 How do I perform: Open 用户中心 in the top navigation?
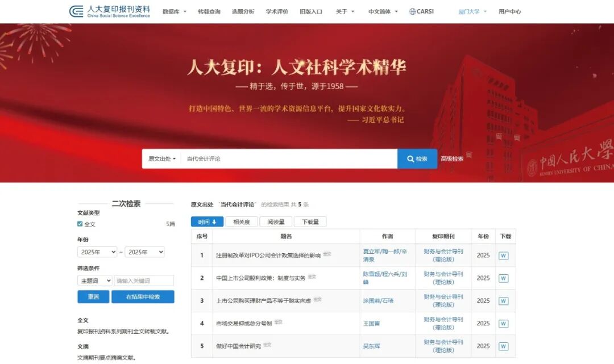tap(509, 12)
